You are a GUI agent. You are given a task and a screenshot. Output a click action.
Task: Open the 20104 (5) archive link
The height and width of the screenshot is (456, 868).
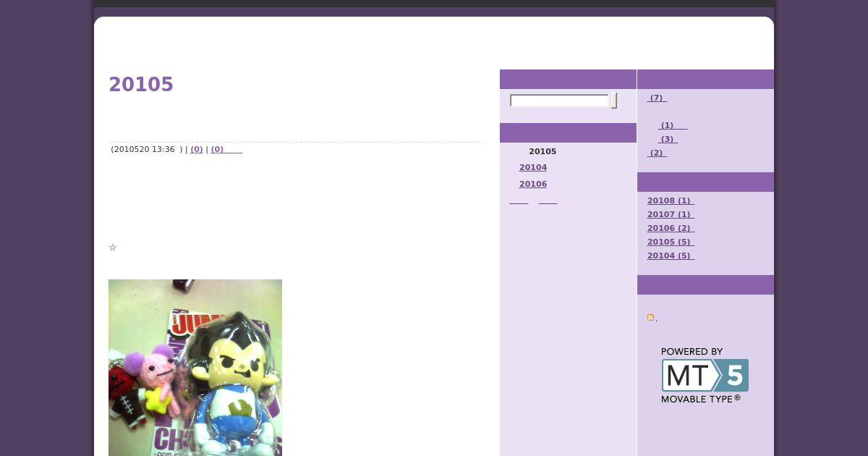click(x=671, y=256)
